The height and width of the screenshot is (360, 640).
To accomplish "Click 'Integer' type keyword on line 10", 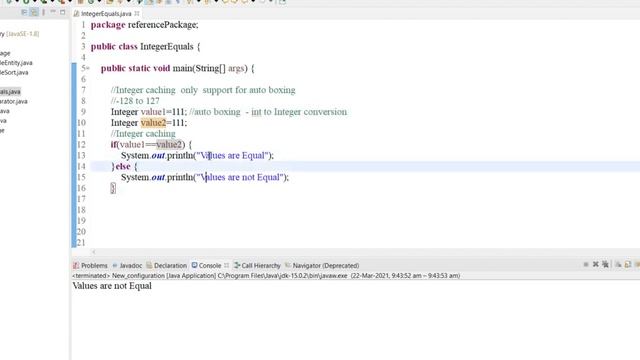I will [x=124, y=123].
